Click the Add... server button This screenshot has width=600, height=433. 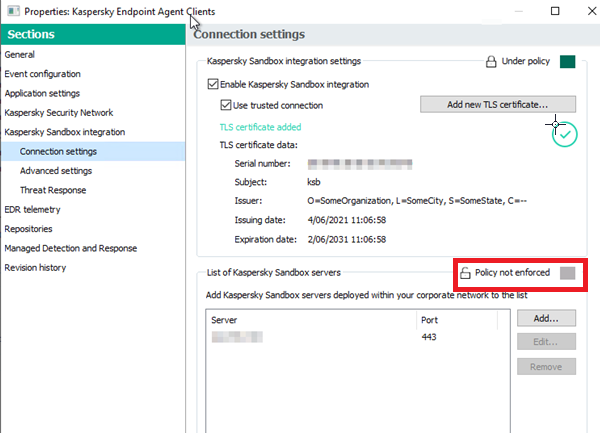[x=546, y=318]
